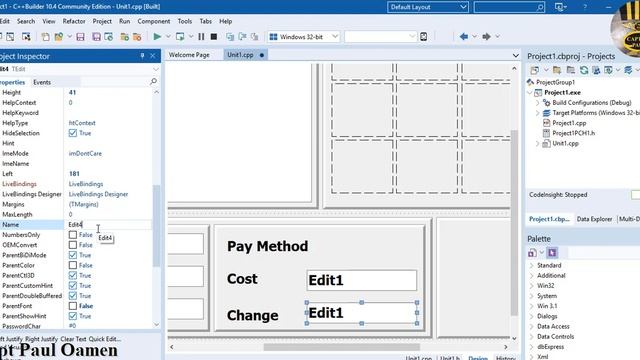
Task: Uncheck the ParentCustomHint checkbox
Action: [73, 286]
